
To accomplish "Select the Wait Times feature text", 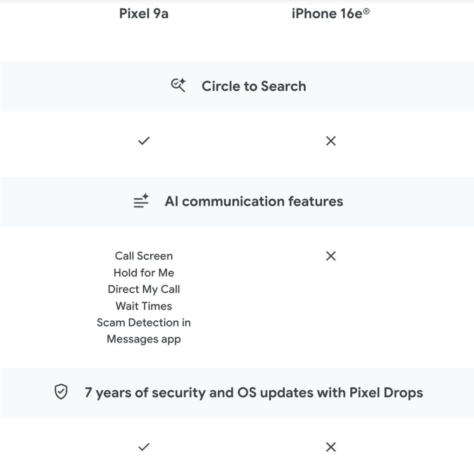I will [144, 306].
